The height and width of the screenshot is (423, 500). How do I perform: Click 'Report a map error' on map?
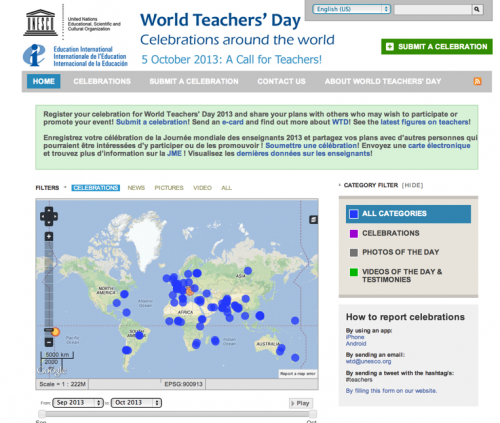(x=298, y=374)
